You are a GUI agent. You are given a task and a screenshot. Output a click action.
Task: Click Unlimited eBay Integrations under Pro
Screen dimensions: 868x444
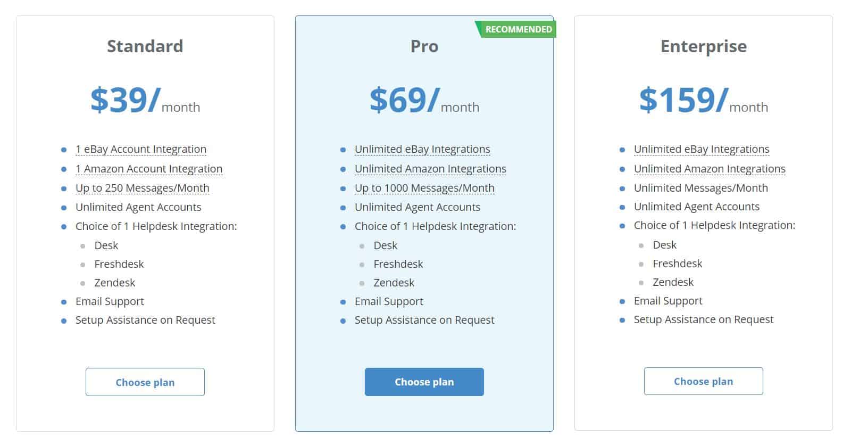click(422, 149)
